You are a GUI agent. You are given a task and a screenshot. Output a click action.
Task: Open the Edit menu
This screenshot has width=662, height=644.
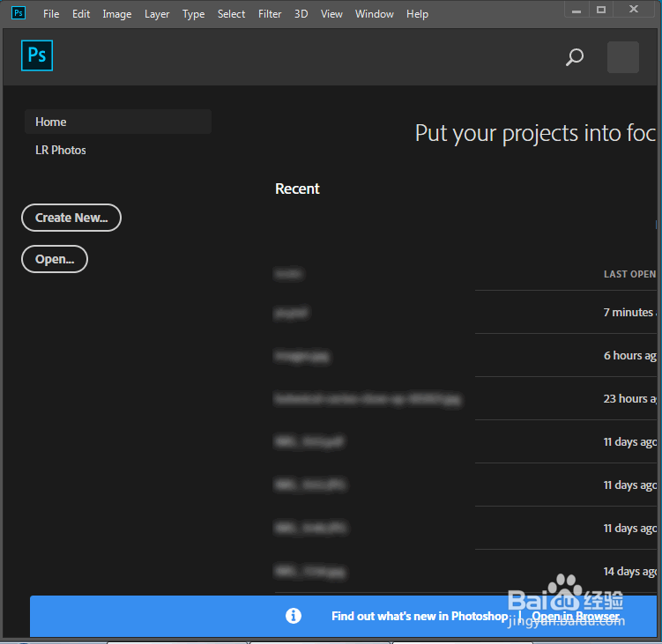[x=81, y=14]
